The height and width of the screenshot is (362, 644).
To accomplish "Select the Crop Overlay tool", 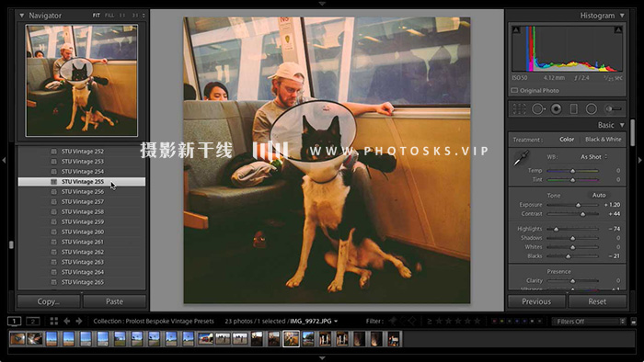I will click(519, 109).
